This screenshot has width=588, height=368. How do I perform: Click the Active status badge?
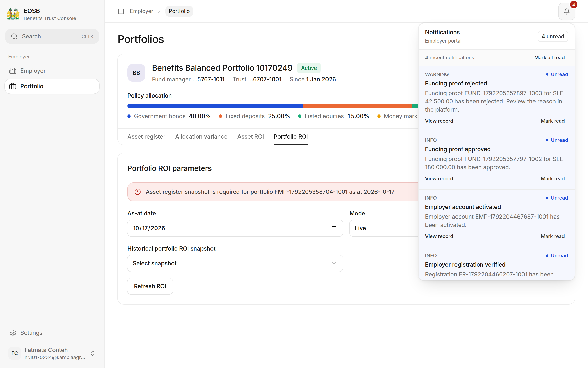(308, 68)
